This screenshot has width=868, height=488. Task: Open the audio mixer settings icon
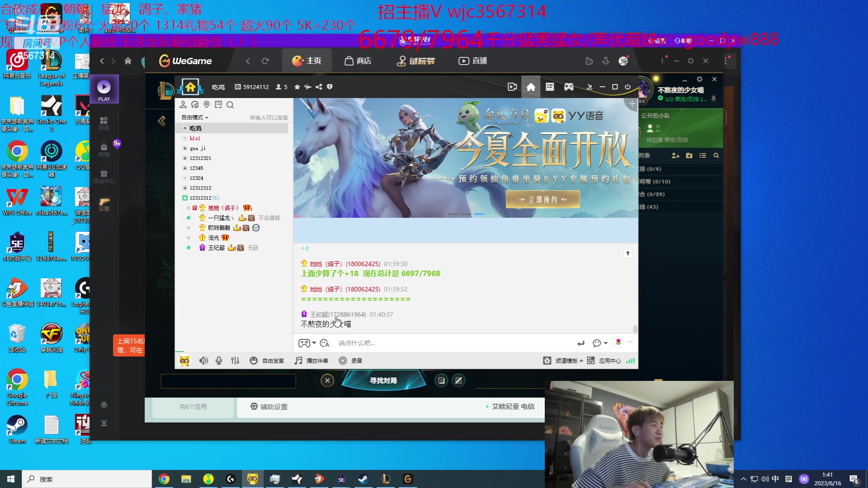coord(235,361)
